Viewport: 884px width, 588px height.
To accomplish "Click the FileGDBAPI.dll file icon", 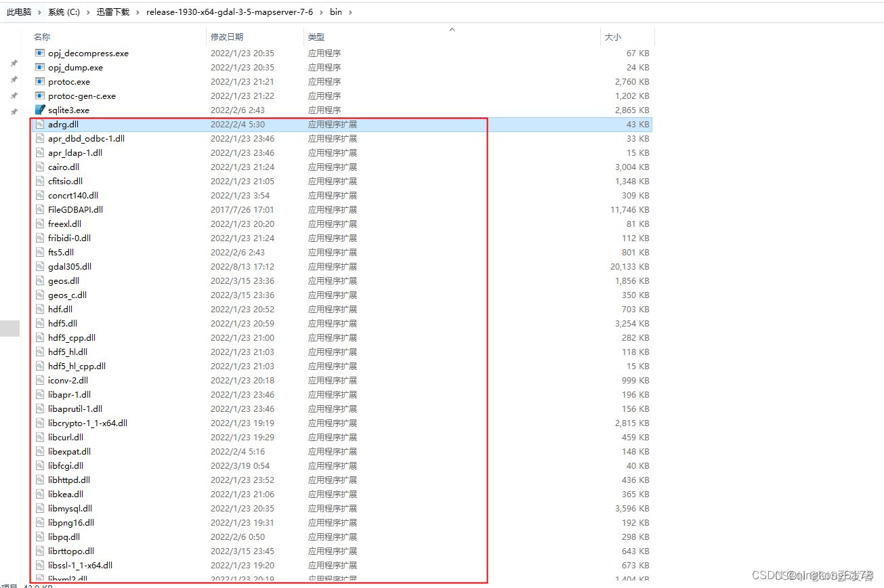I will (41, 209).
